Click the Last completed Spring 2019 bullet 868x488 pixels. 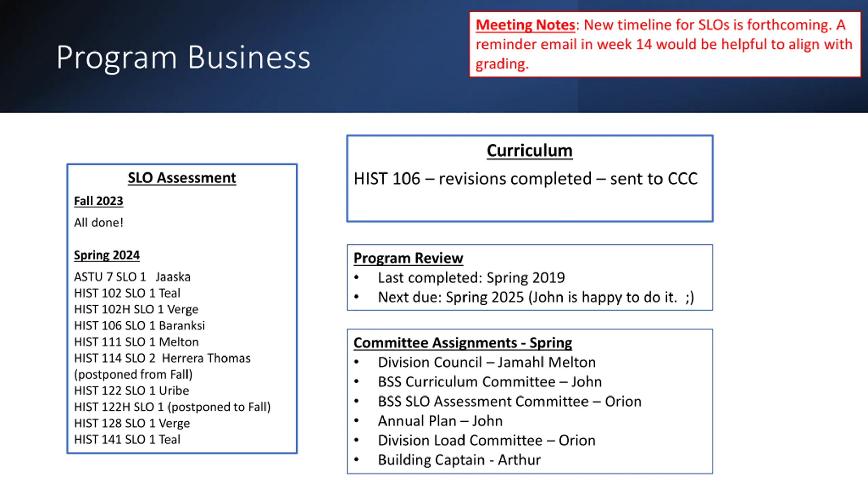click(471, 278)
